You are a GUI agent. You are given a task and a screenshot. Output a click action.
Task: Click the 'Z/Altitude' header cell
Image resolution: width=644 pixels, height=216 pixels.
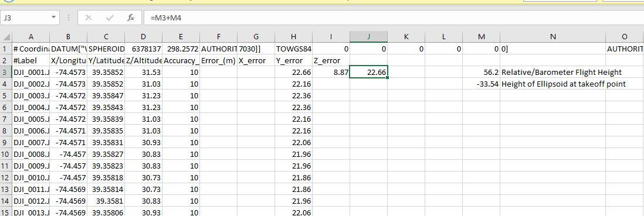tap(143, 61)
